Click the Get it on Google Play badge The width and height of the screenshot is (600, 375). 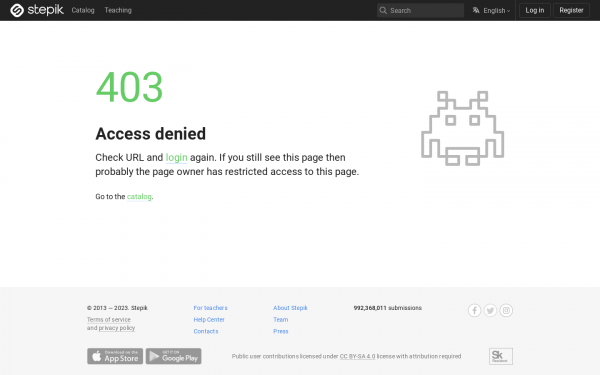point(173,356)
